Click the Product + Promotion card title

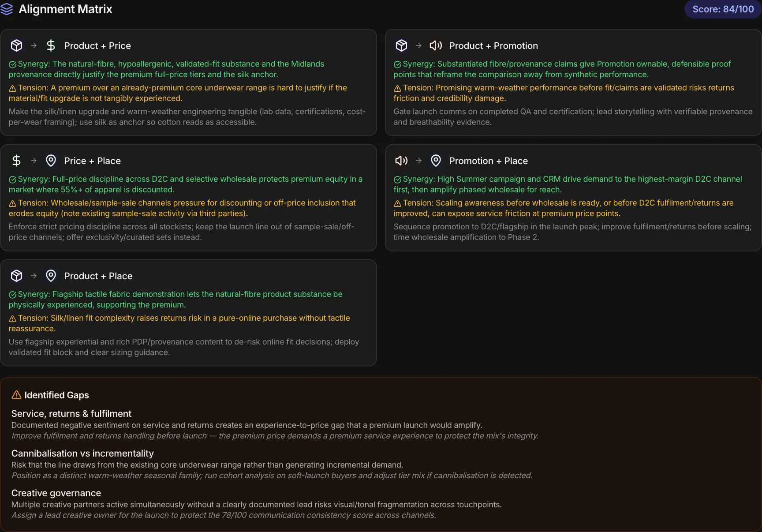493,46
